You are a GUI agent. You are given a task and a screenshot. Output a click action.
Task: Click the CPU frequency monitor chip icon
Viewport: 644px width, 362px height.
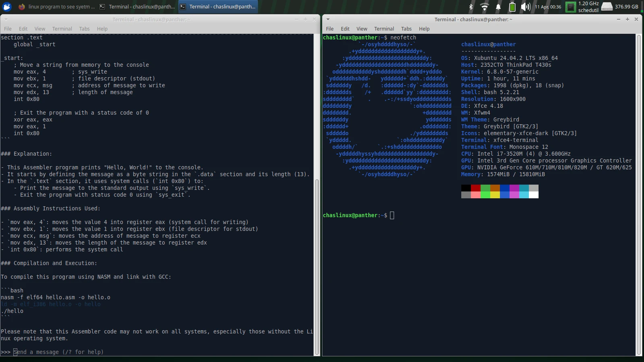(571, 7)
